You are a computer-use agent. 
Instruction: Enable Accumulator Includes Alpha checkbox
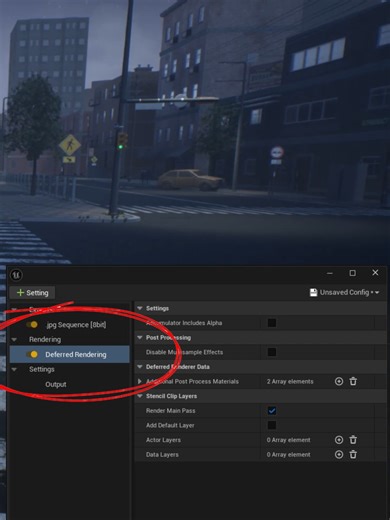(x=272, y=323)
